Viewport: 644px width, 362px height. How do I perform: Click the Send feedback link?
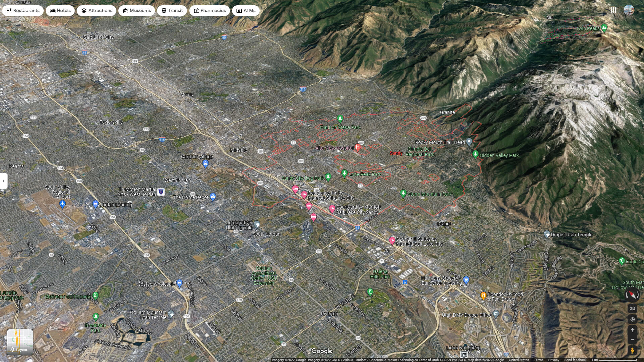(575, 359)
